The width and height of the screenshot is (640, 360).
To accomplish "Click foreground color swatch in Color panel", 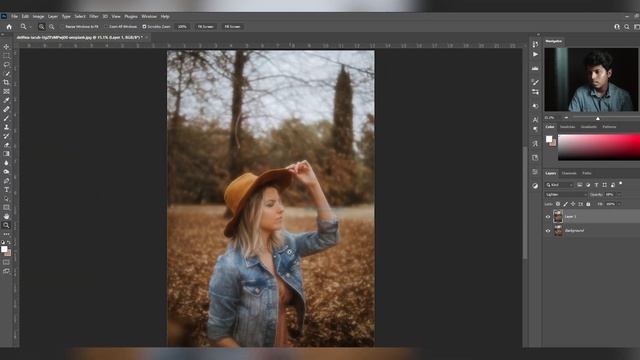I will tap(549, 139).
